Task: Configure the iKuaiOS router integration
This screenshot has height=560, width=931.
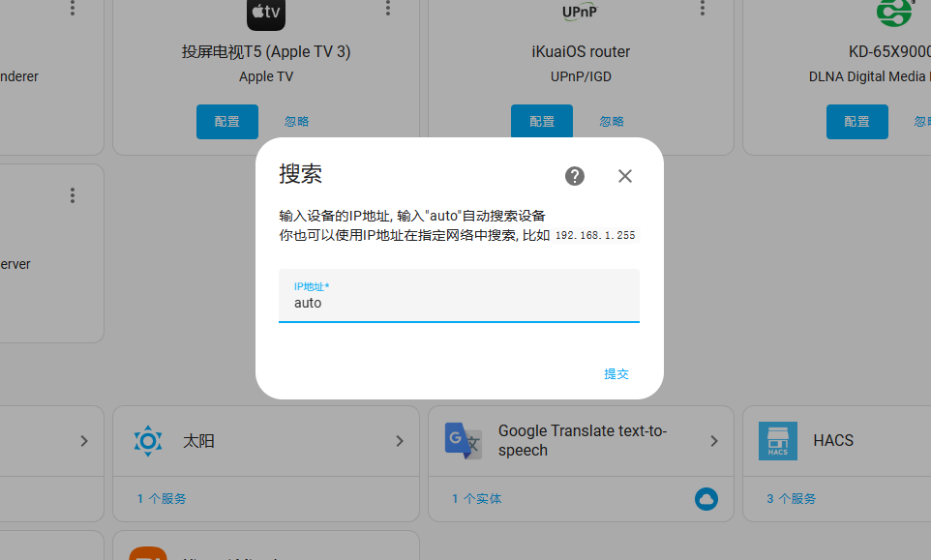Action: point(542,122)
